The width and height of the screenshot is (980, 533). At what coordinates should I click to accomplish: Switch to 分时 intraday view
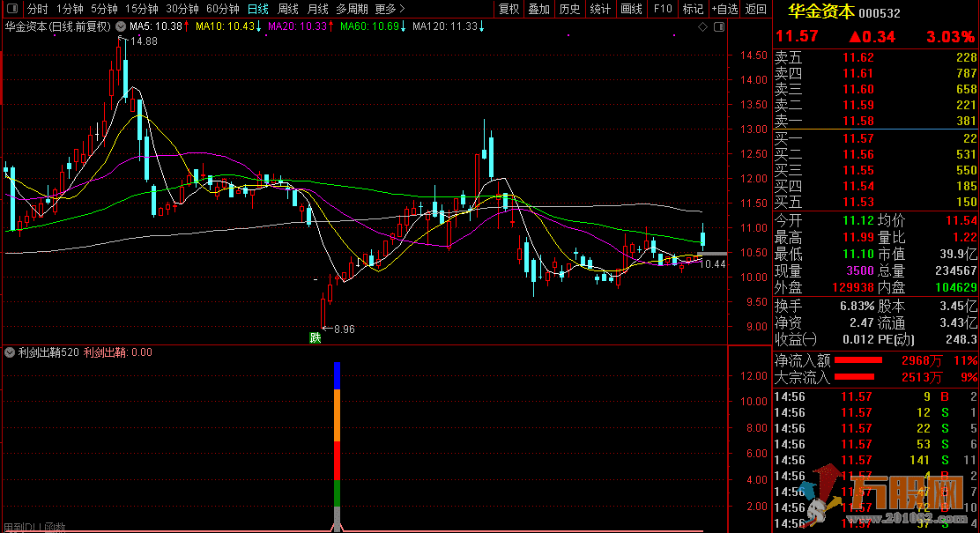pos(38,9)
